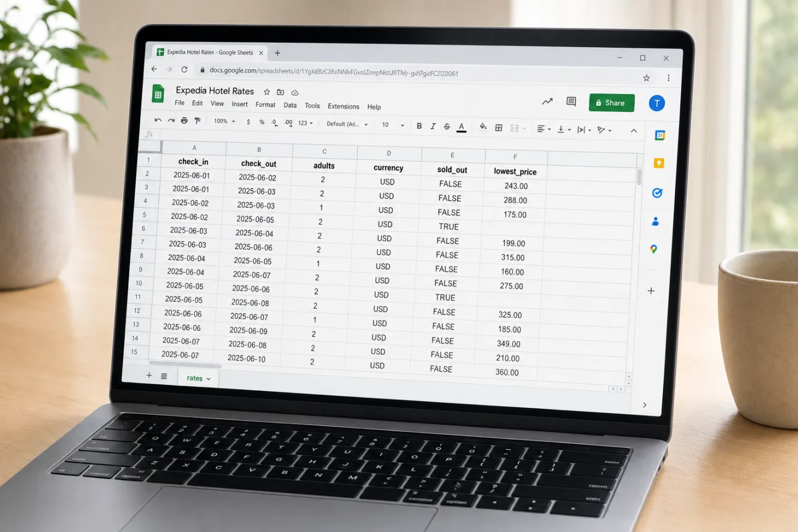This screenshot has height=532, width=798.
Task: Move document to folder icon
Action: (280, 92)
